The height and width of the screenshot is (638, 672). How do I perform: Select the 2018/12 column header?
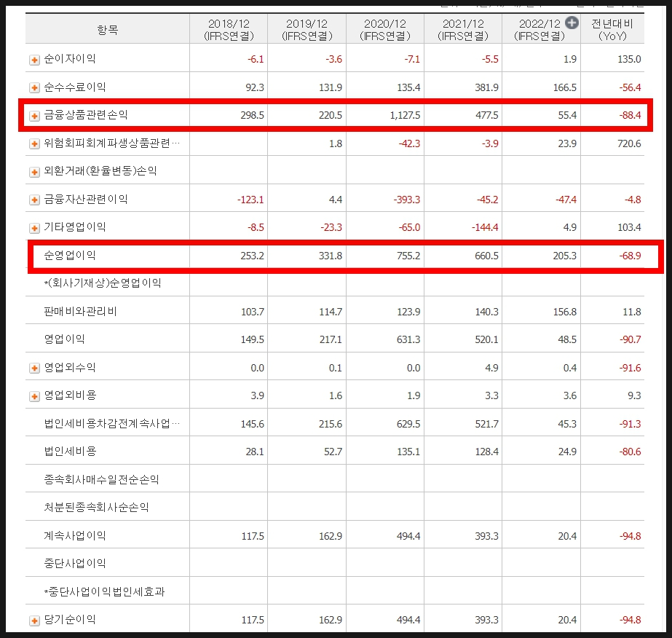coord(228,29)
